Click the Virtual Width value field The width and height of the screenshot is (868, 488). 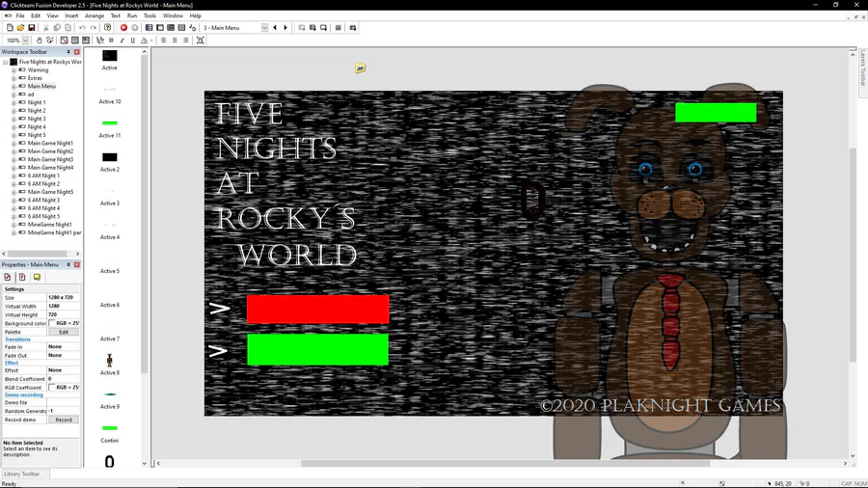click(x=63, y=306)
